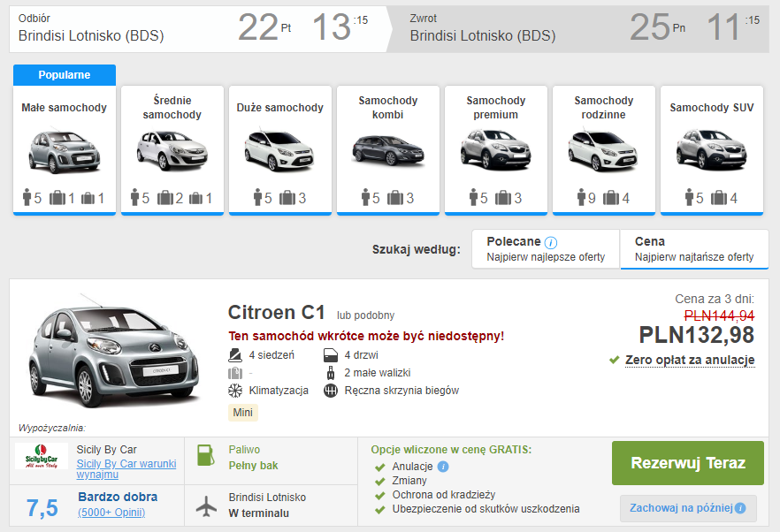Choose the Samochody SUV category

[x=711, y=149]
